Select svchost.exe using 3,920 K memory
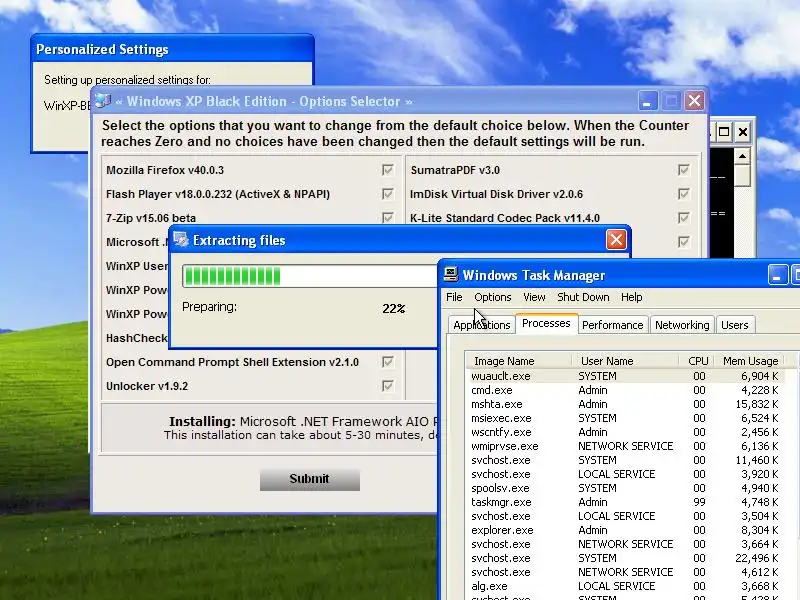The width and height of the screenshot is (800, 600). point(624,474)
